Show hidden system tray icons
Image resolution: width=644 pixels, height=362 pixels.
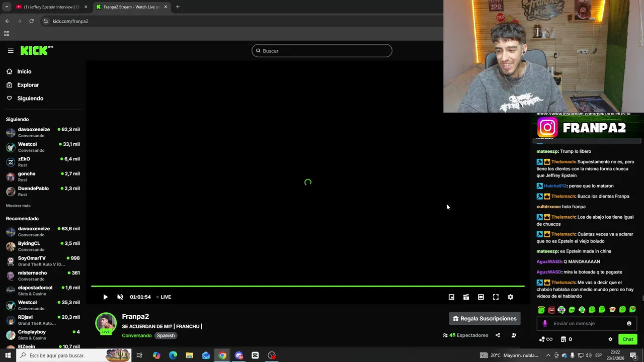548,355
